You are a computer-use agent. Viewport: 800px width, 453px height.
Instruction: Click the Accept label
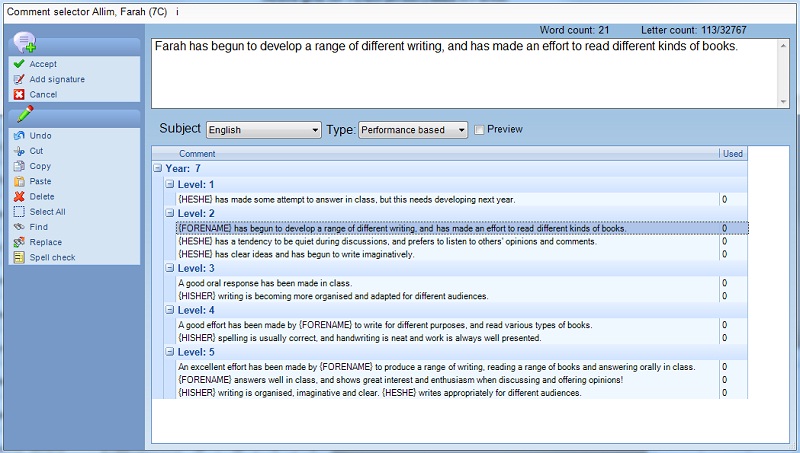click(43, 64)
